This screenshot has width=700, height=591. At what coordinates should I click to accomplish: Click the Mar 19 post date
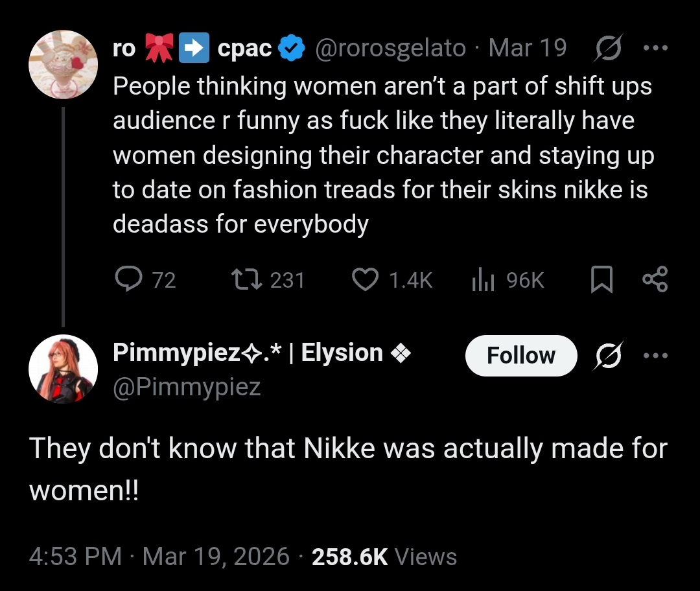click(528, 49)
